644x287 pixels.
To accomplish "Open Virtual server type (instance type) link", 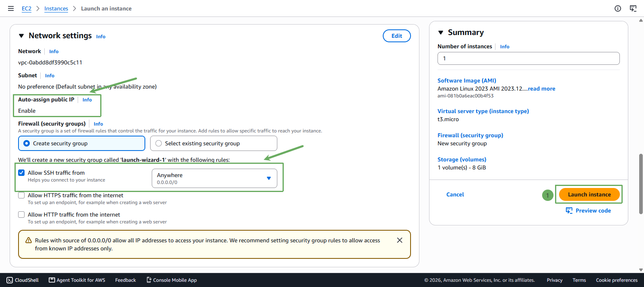I will coord(483,111).
